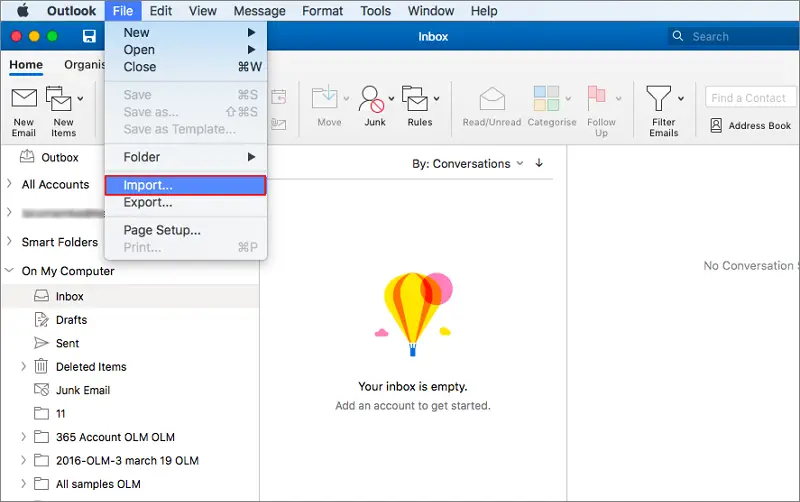This screenshot has width=800, height=502.
Task: Open the View menu
Action: pyautogui.click(x=203, y=11)
